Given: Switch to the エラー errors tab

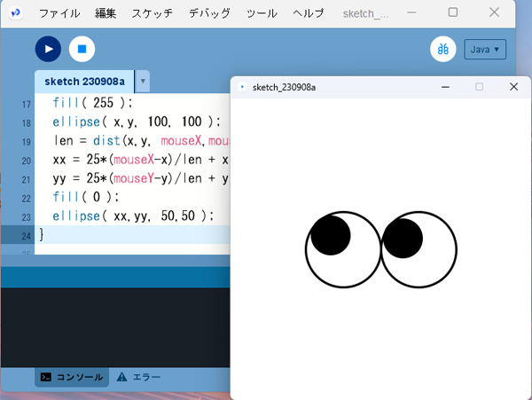Looking at the screenshot, I should (x=139, y=377).
